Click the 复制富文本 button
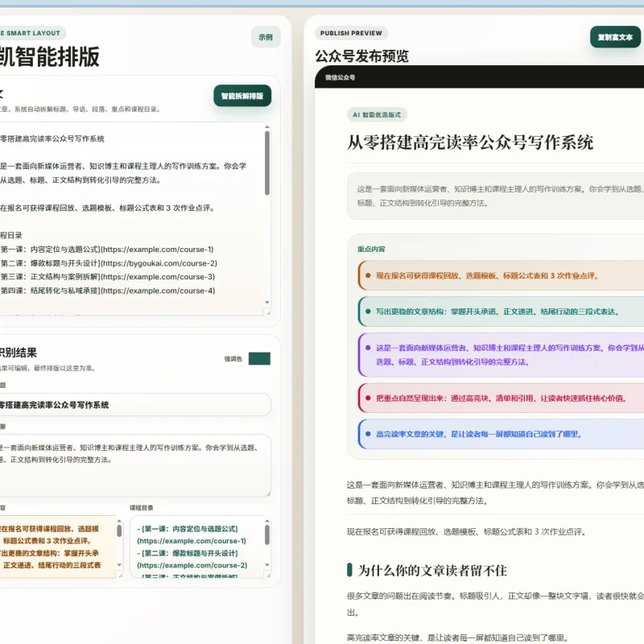Image resolution: width=644 pixels, height=644 pixels. (615, 37)
